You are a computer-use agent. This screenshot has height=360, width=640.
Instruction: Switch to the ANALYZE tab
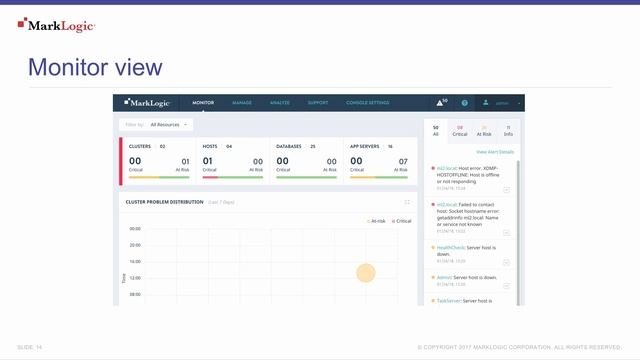(280, 103)
